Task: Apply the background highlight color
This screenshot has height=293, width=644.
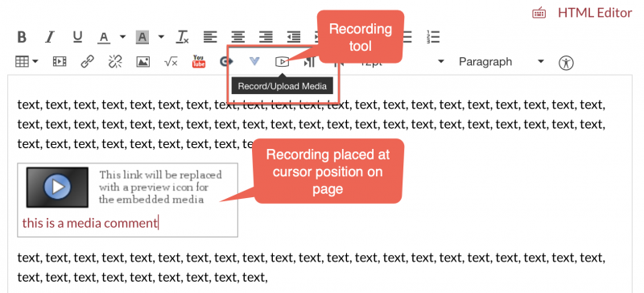Action: coord(142,37)
